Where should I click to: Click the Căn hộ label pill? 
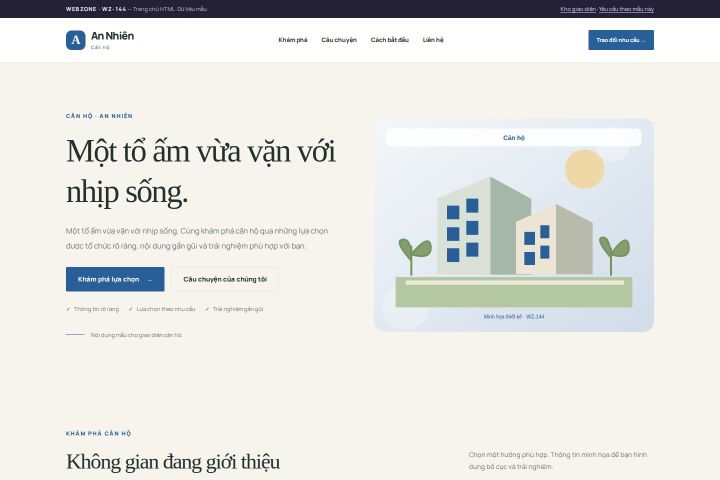click(x=514, y=138)
